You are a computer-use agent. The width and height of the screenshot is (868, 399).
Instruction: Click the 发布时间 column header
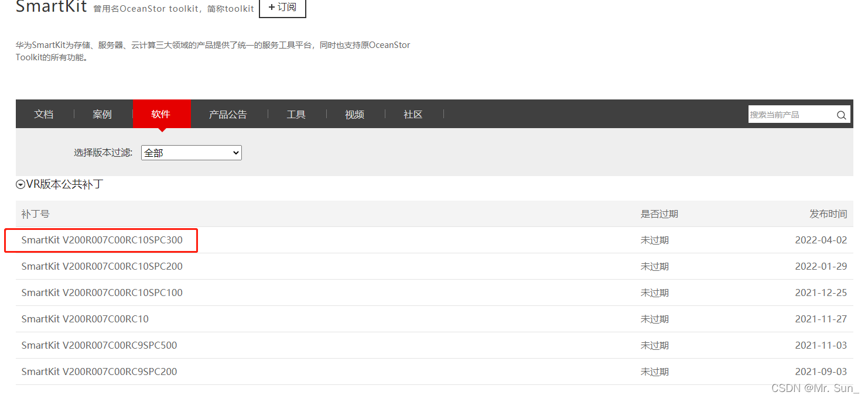[x=828, y=214]
